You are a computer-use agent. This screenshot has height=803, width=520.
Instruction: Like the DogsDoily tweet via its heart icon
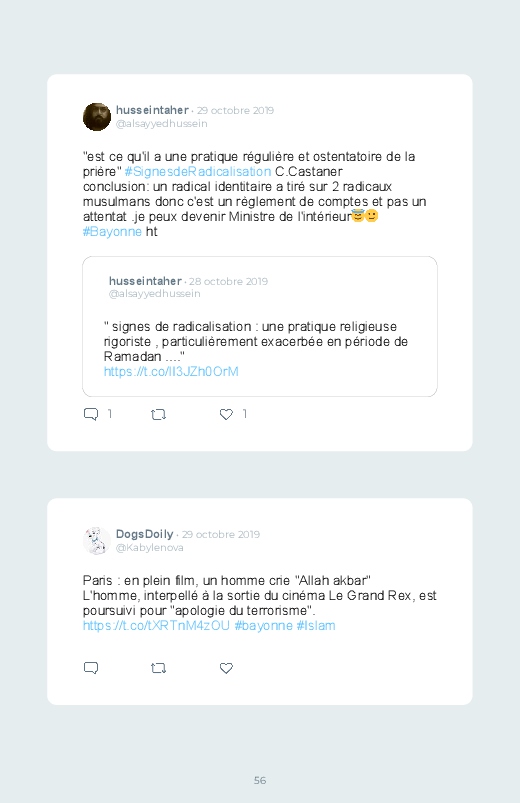click(x=226, y=668)
